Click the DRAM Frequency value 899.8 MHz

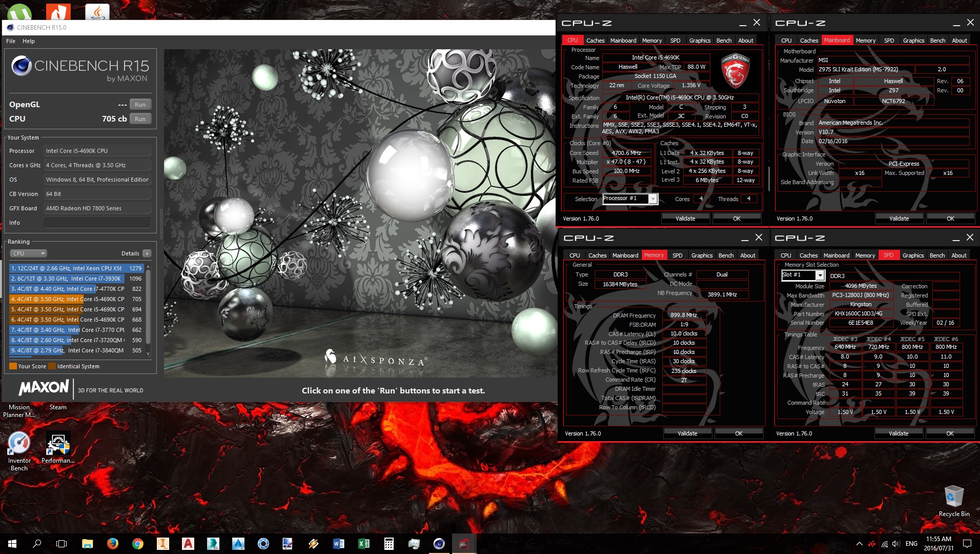coord(684,315)
